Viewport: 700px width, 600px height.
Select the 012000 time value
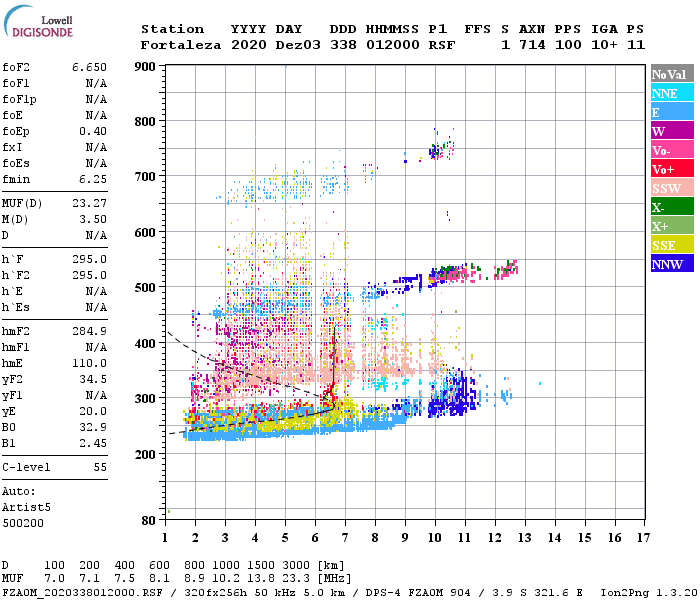click(x=392, y=45)
